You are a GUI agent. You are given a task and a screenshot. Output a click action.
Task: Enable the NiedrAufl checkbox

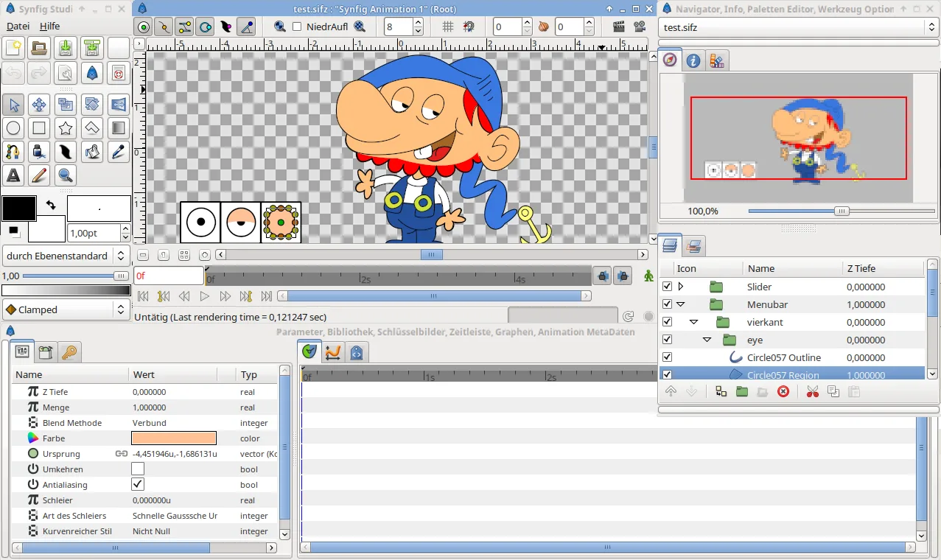[297, 27]
